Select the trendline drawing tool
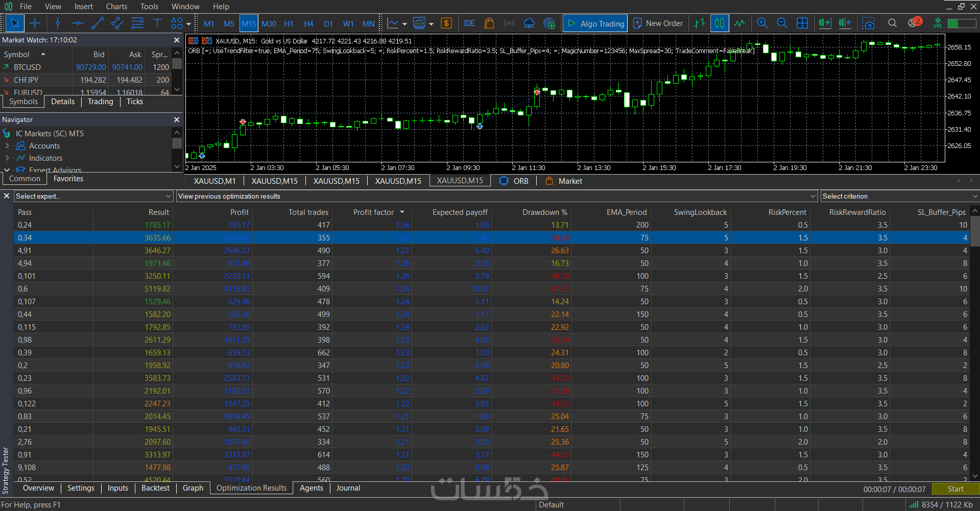This screenshot has height=511, width=980. (98, 23)
